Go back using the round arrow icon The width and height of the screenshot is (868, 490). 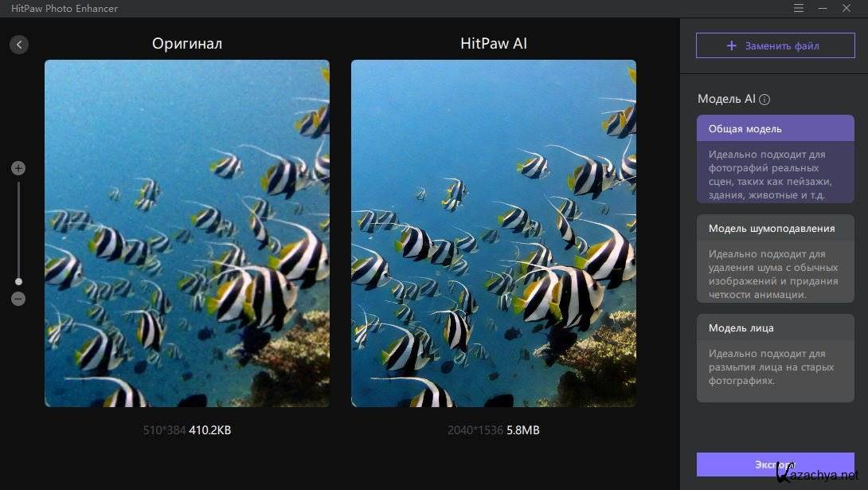(x=19, y=45)
